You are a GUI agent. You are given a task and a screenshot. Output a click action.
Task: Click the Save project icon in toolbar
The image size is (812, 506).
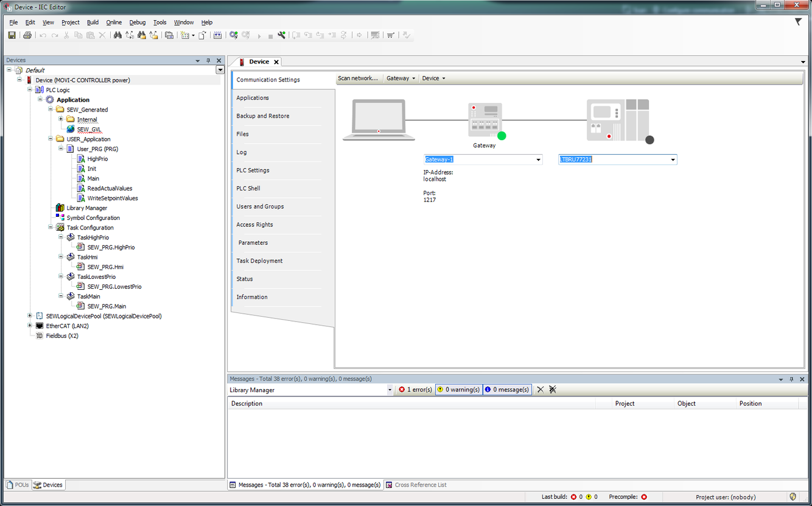(x=12, y=35)
